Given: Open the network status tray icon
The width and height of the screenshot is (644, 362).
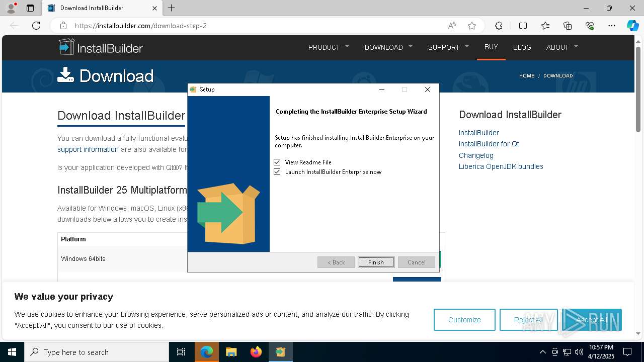Looking at the screenshot, I should point(567,352).
